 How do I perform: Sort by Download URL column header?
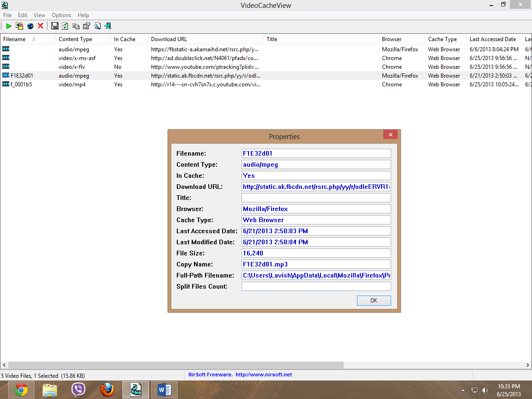tap(206, 39)
